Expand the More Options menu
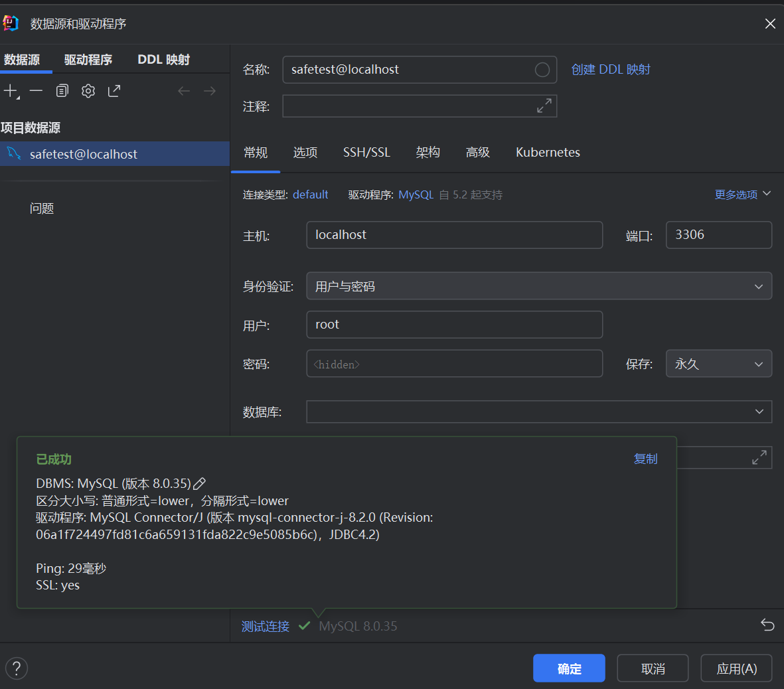Viewport: 784px width, 689px height. click(x=742, y=194)
